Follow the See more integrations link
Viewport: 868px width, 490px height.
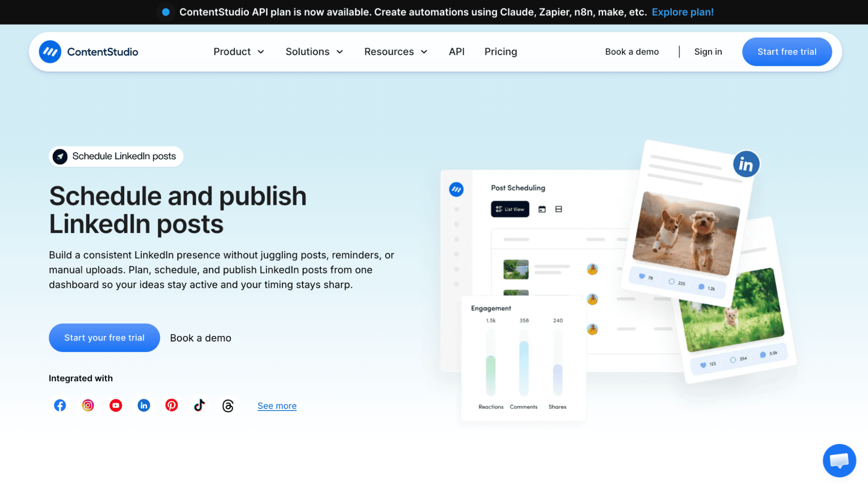(277, 406)
